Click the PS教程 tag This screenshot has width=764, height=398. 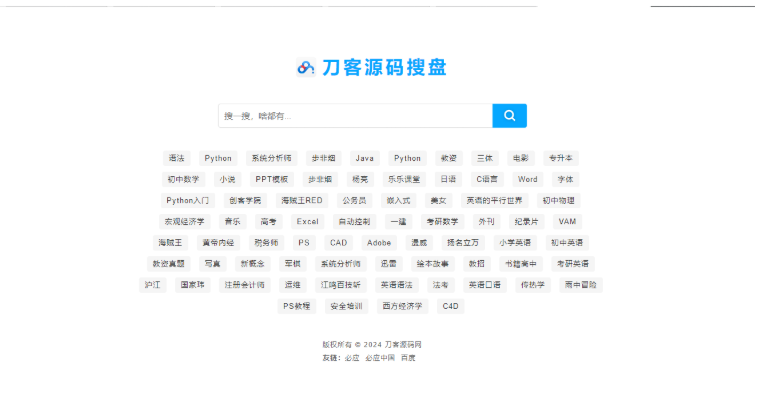[297, 306]
